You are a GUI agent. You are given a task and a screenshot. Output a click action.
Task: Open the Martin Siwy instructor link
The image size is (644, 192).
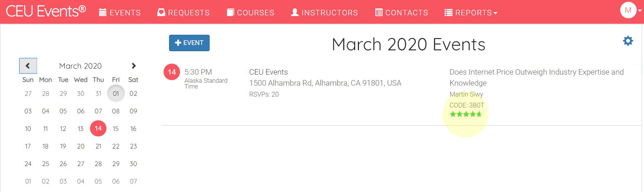466,94
